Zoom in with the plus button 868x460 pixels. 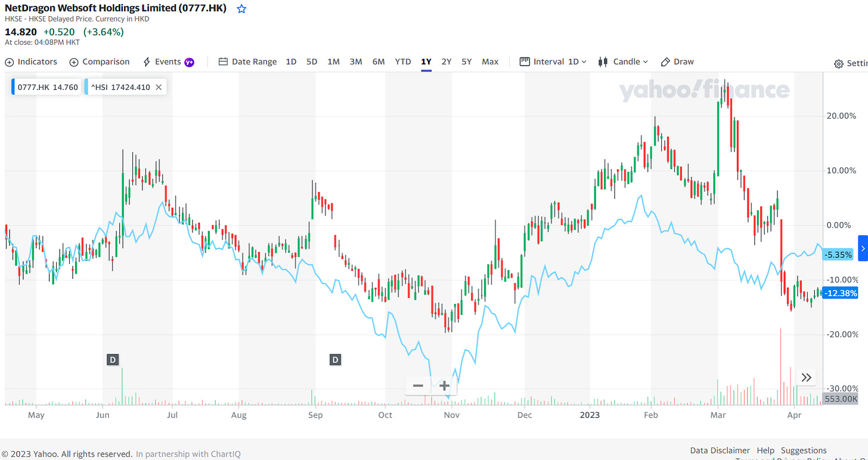click(x=444, y=386)
